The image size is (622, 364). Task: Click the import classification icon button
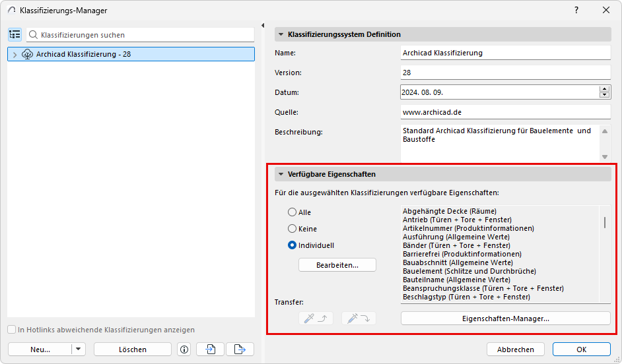(x=210, y=349)
